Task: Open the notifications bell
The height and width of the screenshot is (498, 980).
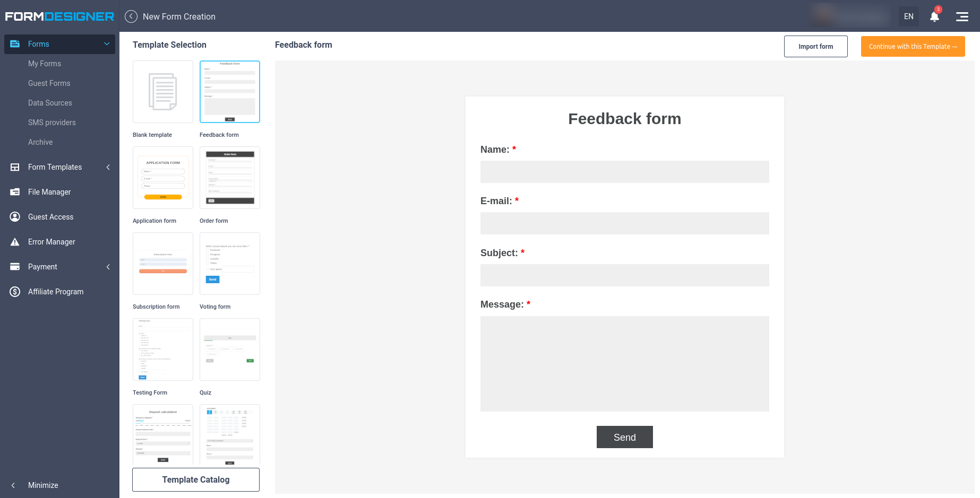Action: point(934,16)
